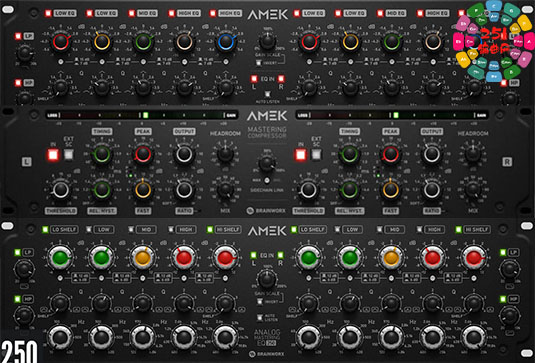Image resolution: width=535 pixels, height=363 pixels.
Task: Click the Gain Scale knob in top EQ
Action: click(x=268, y=42)
